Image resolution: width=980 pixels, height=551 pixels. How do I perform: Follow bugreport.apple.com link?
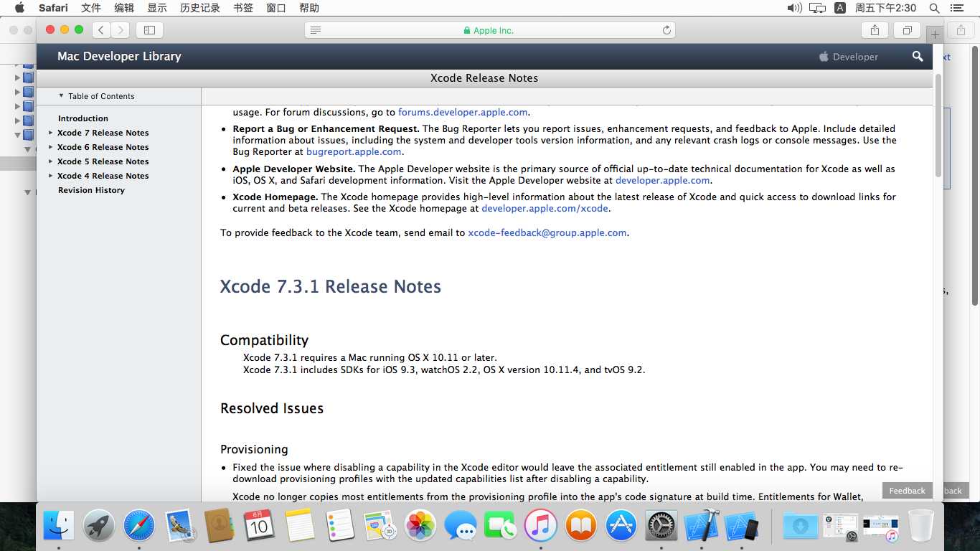pyautogui.click(x=354, y=151)
